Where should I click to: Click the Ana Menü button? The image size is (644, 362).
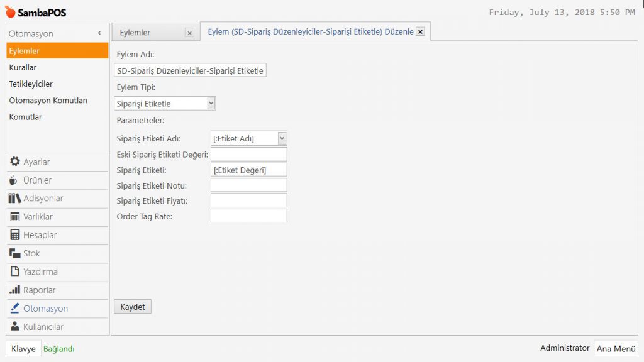coord(616,349)
